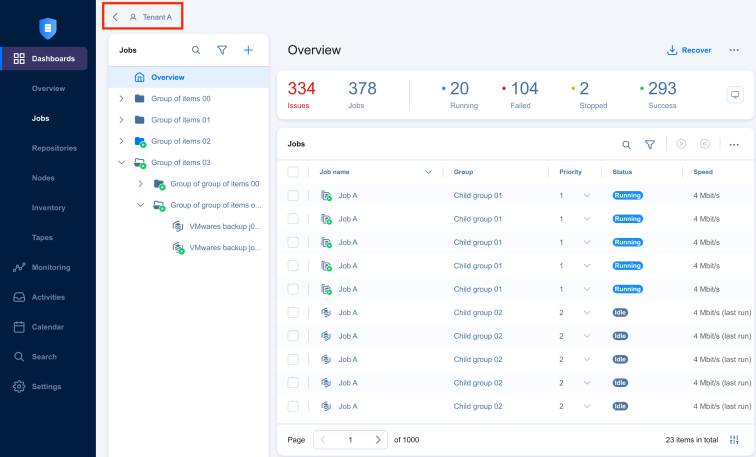Click the plus icon to add job
The height and width of the screenshot is (457, 756).
(x=248, y=50)
